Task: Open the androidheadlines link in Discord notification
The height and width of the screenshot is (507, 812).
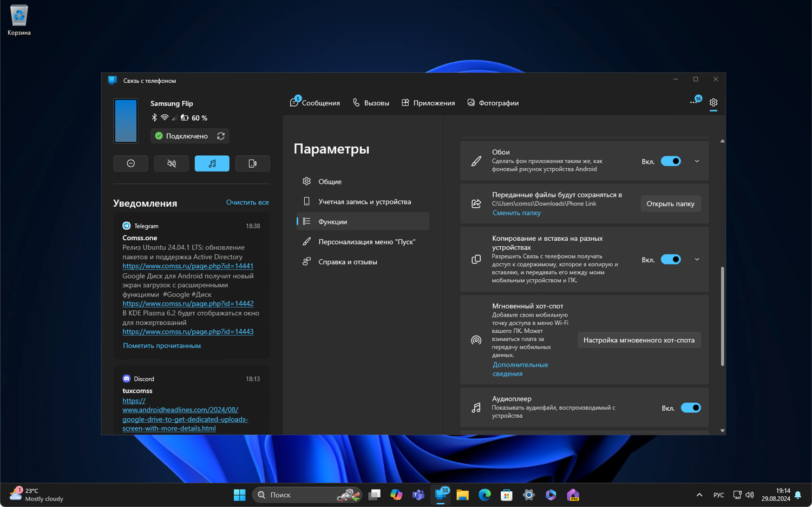Action: 185,414
